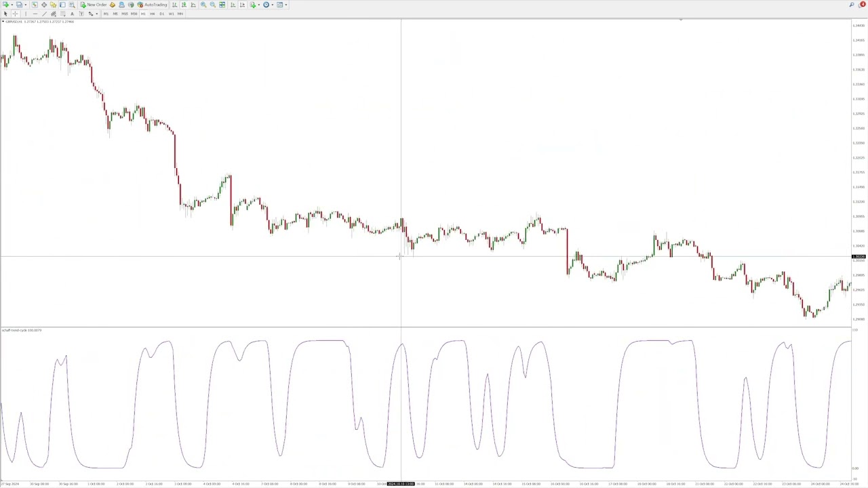Open the Profiles icon
Viewport: 868px width, 488px height.
point(19,5)
